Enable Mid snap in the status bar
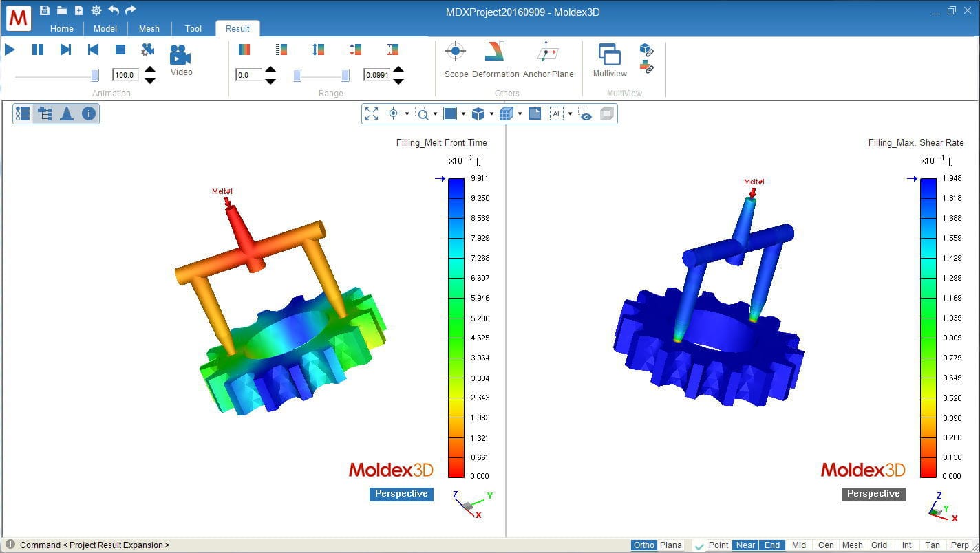Screen dimensions: 980x553 (x=798, y=545)
